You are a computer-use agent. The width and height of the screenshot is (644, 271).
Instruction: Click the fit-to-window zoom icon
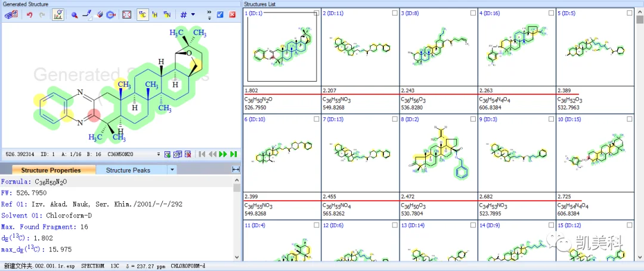point(127,15)
